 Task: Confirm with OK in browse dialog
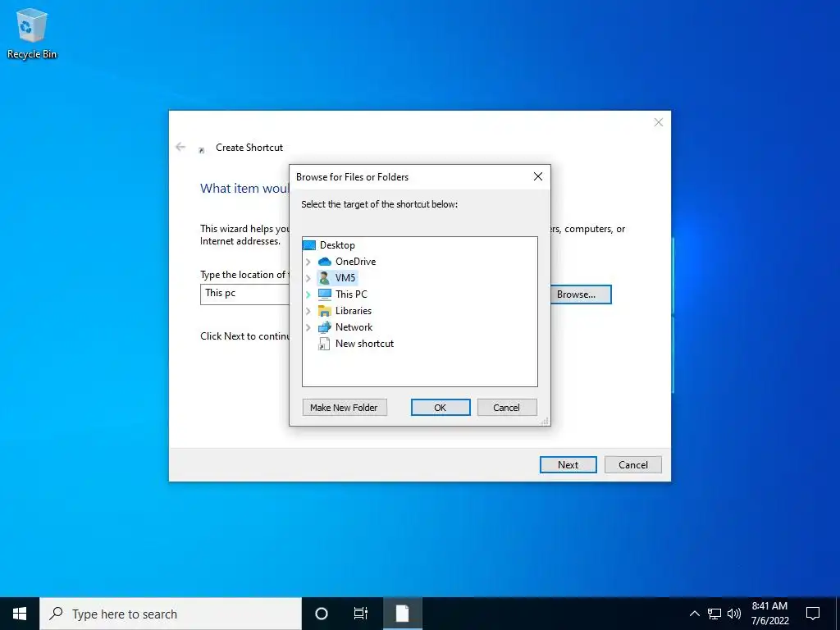point(441,408)
